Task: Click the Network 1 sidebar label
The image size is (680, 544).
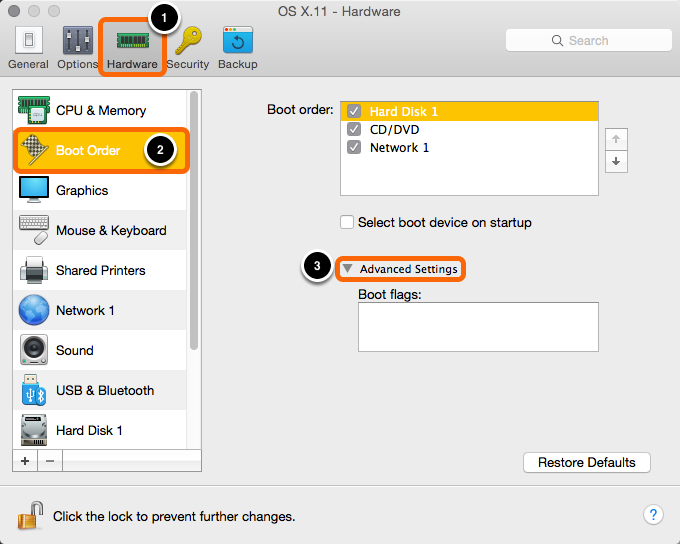Action: point(85,310)
